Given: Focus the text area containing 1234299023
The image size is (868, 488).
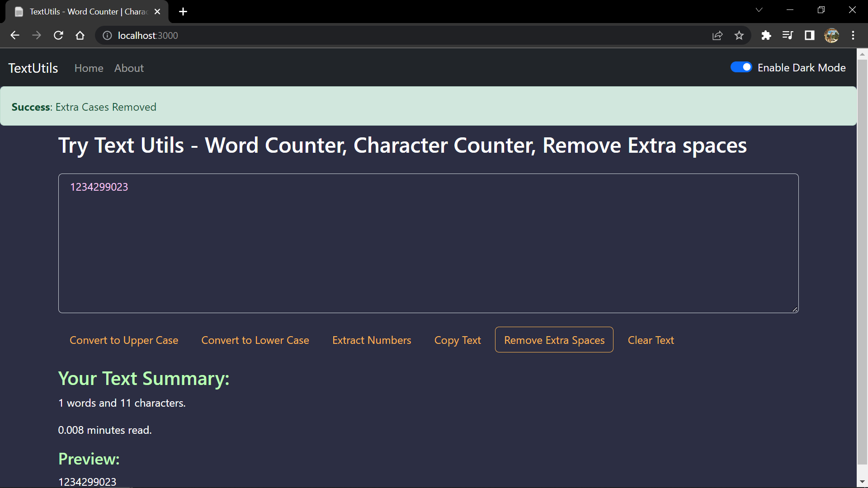Looking at the screenshot, I should coord(428,243).
